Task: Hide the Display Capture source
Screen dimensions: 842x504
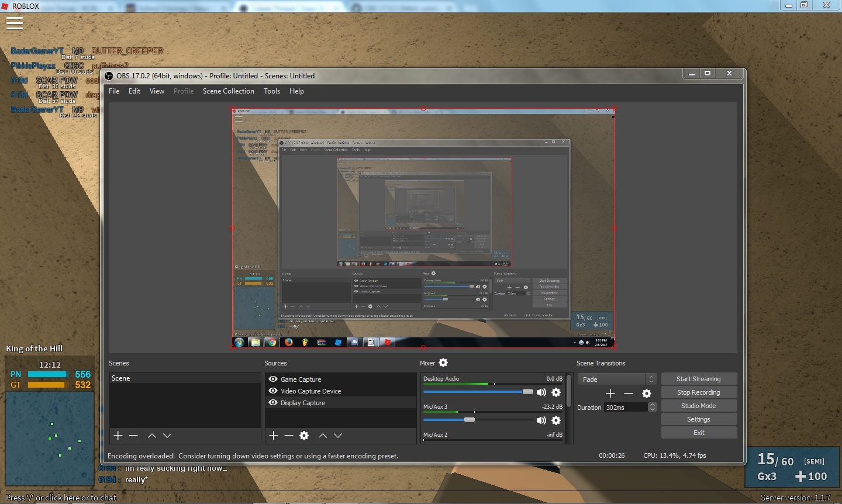Action: pyautogui.click(x=273, y=403)
